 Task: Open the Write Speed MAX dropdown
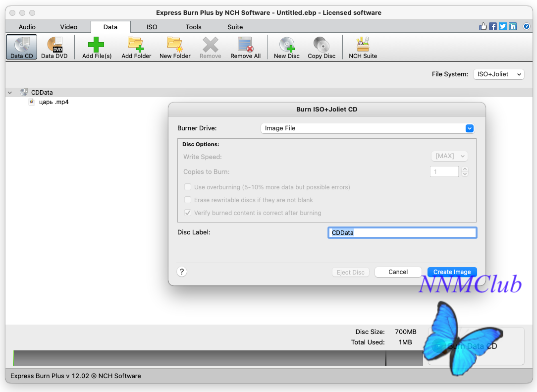pyautogui.click(x=449, y=156)
